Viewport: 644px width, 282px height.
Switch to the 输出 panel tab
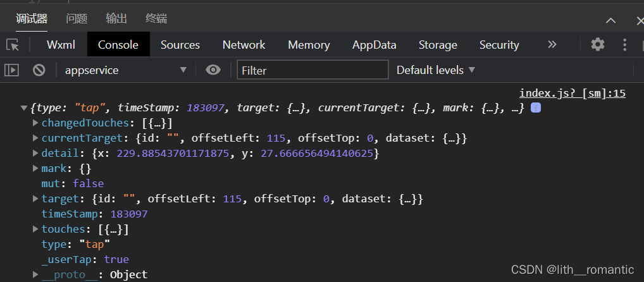pos(116,18)
